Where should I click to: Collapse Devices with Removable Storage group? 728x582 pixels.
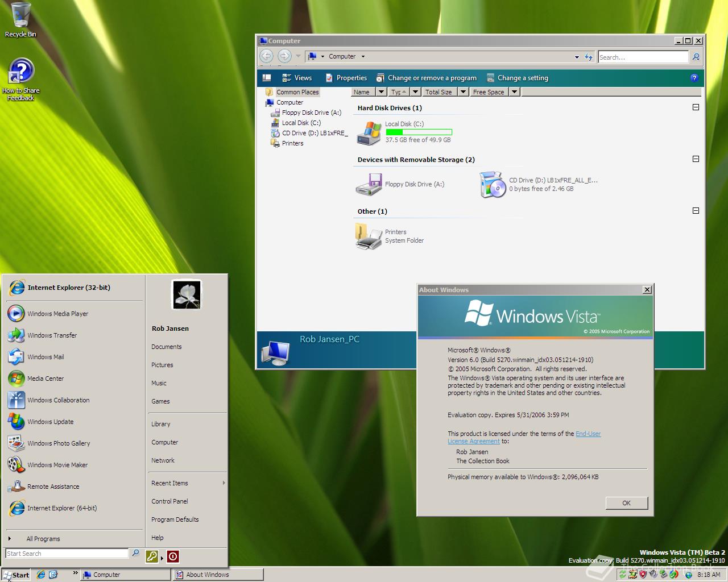pyautogui.click(x=696, y=159)
